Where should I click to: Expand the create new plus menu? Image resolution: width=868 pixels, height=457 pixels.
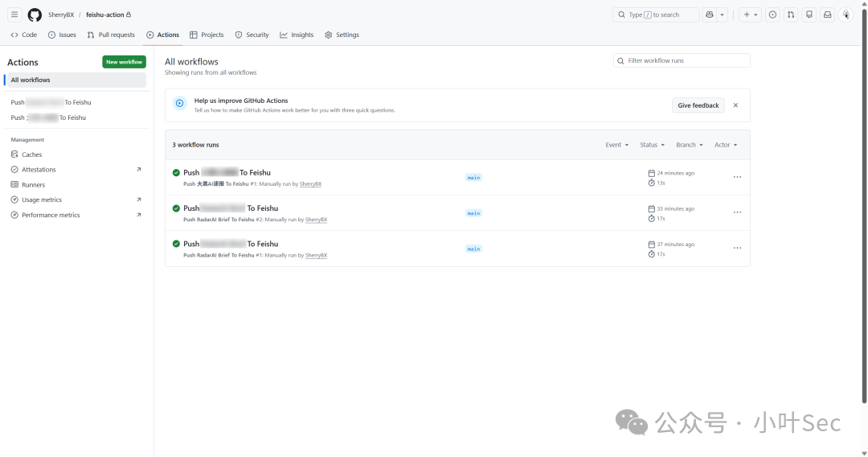[750, 15]
